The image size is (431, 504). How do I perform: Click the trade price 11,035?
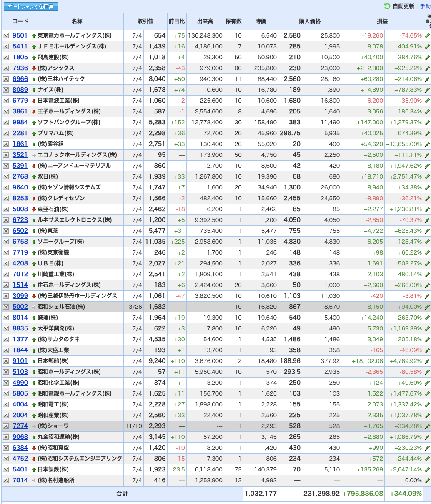pos(155,242)
